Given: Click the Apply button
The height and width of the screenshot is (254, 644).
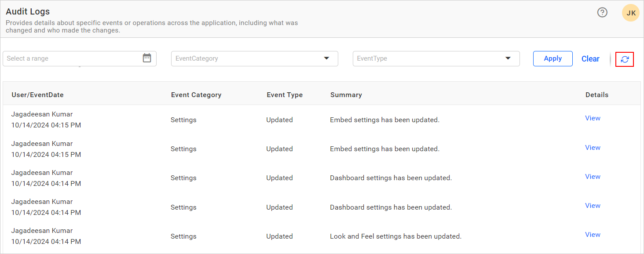Looking at the screenshot, I should (x=553, y=58).
